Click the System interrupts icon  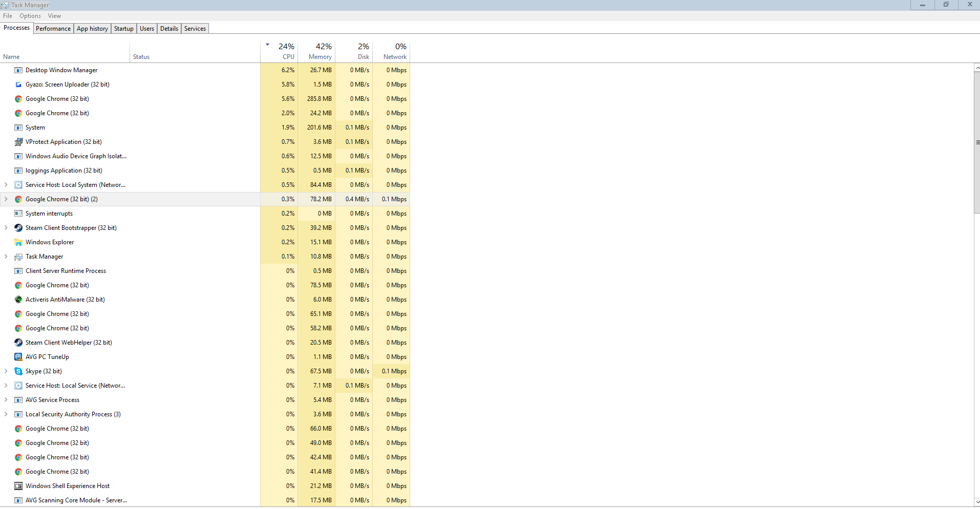coord(18,214)
